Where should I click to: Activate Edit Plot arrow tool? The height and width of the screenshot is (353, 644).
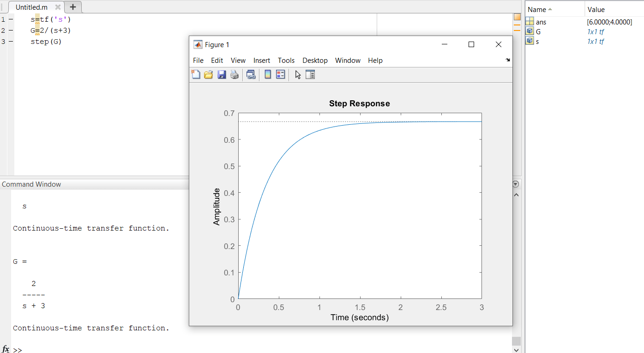[x=298, y=74]
